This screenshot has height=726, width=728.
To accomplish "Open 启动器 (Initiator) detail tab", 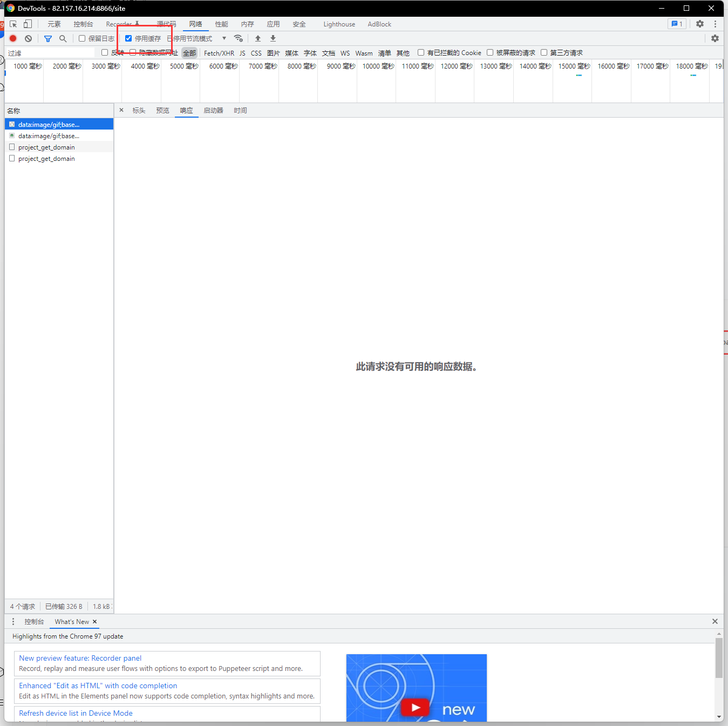I will [213, 110].
